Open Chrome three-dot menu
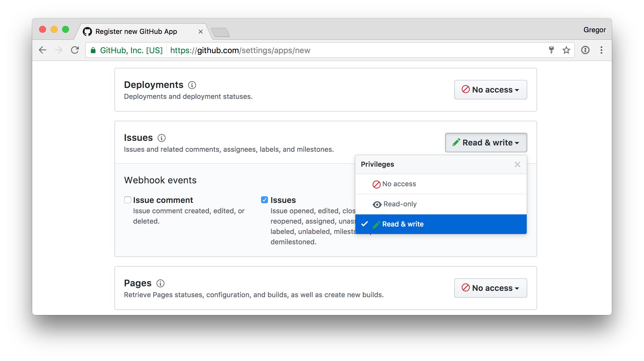The image size is (644, 361). coord(601,50)
